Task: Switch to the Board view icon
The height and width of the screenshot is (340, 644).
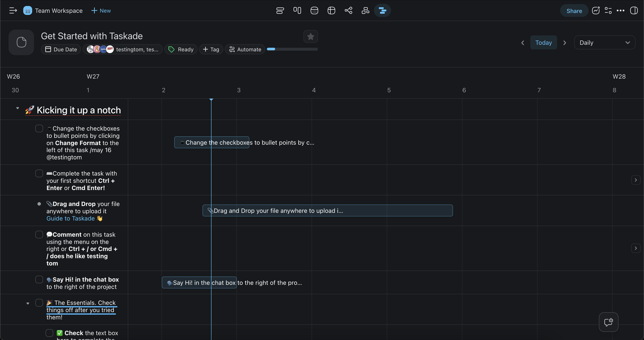Action: (x=297, y=10)
